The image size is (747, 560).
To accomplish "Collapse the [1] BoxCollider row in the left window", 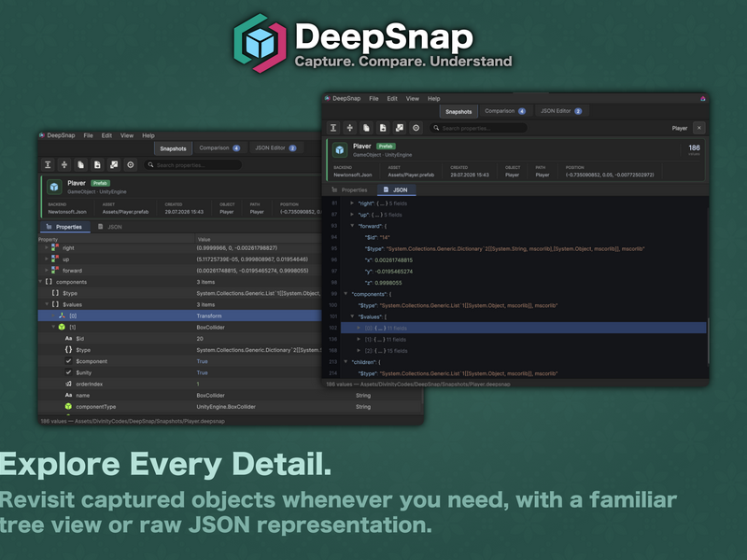I will click(53, 328).
